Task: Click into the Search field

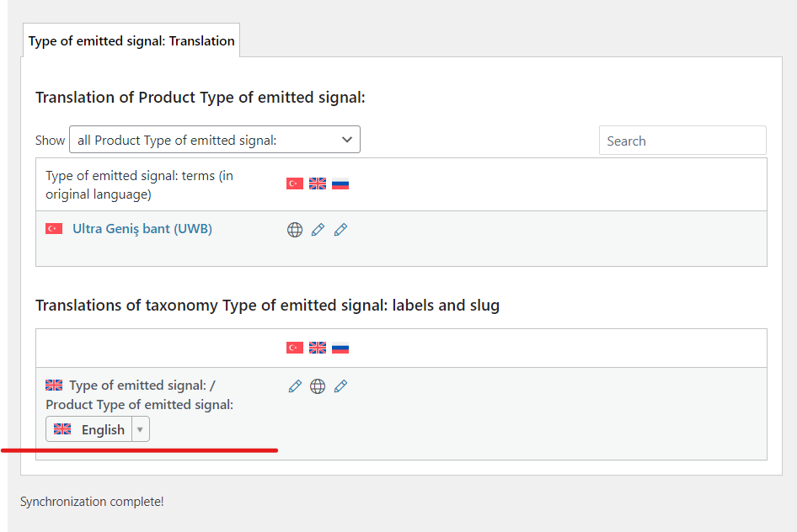Action: [682, 141]
